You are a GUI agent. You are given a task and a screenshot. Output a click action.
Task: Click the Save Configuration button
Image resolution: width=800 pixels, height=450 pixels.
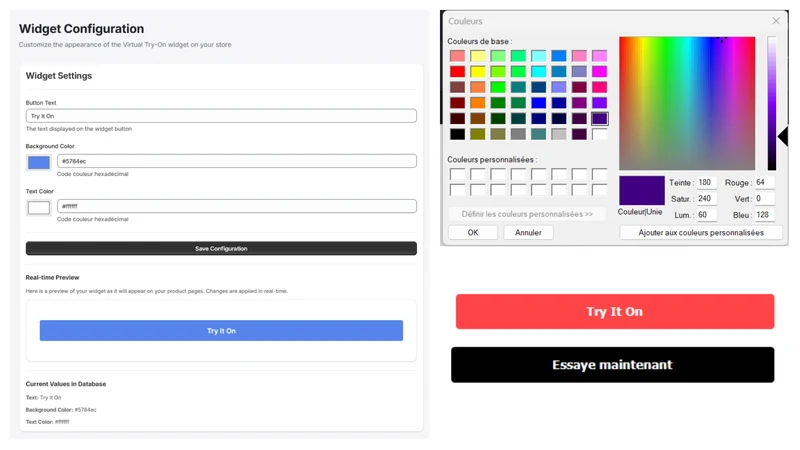click(x=221, y=248)
